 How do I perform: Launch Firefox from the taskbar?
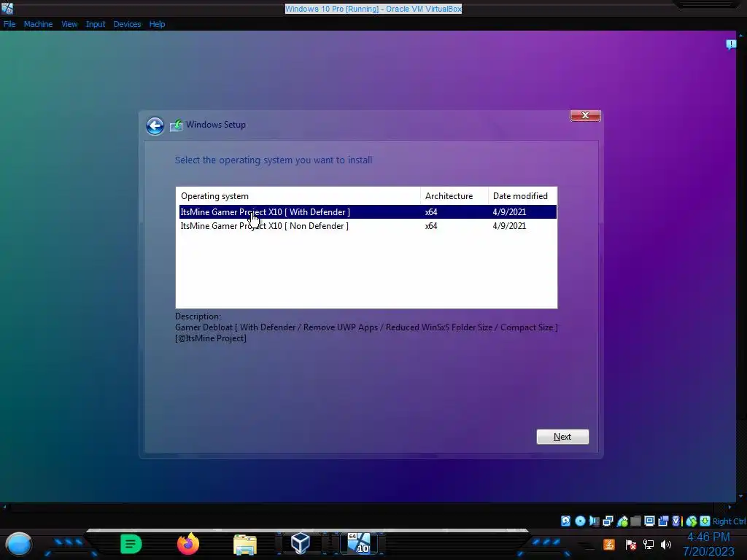coord(188,544)
